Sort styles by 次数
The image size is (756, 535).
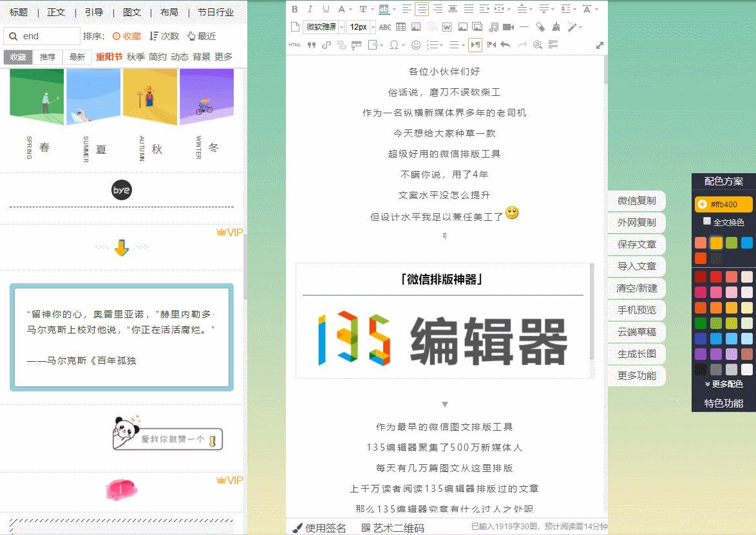pos(164,36)
